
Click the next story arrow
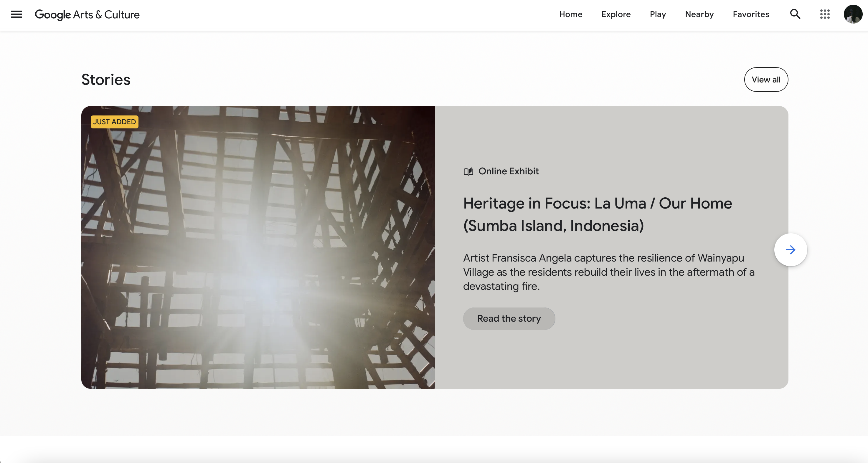coord(790,249)
